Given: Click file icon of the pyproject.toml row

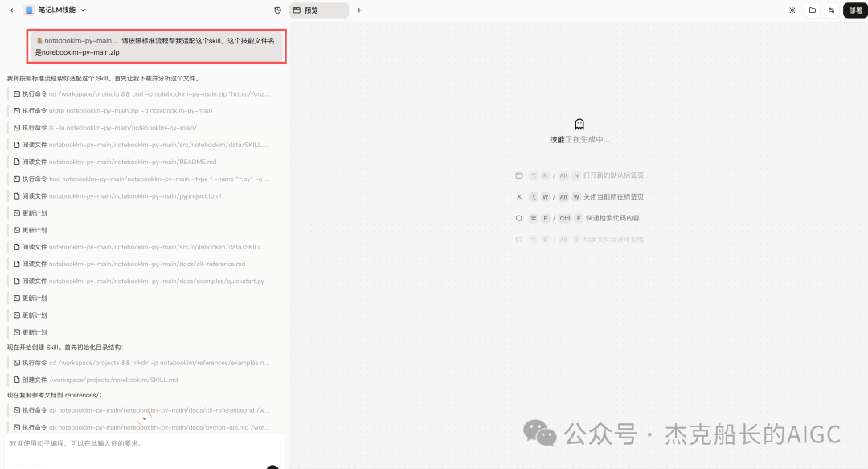Looking at the screenshot, I should tap(17, 195).
